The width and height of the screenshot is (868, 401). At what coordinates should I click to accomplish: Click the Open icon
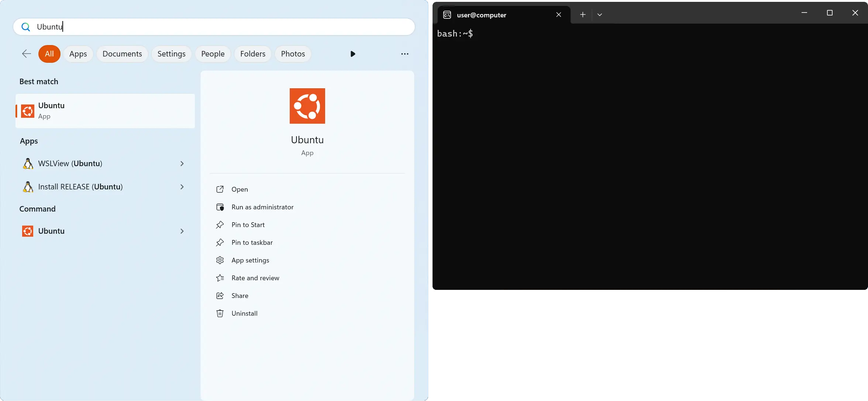pos(220,189)
